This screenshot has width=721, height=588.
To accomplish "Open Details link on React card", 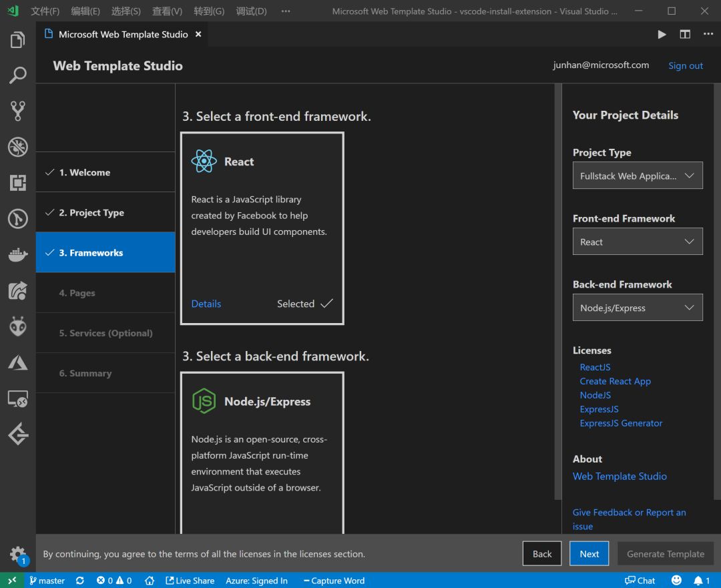I will tap(206, 304).
